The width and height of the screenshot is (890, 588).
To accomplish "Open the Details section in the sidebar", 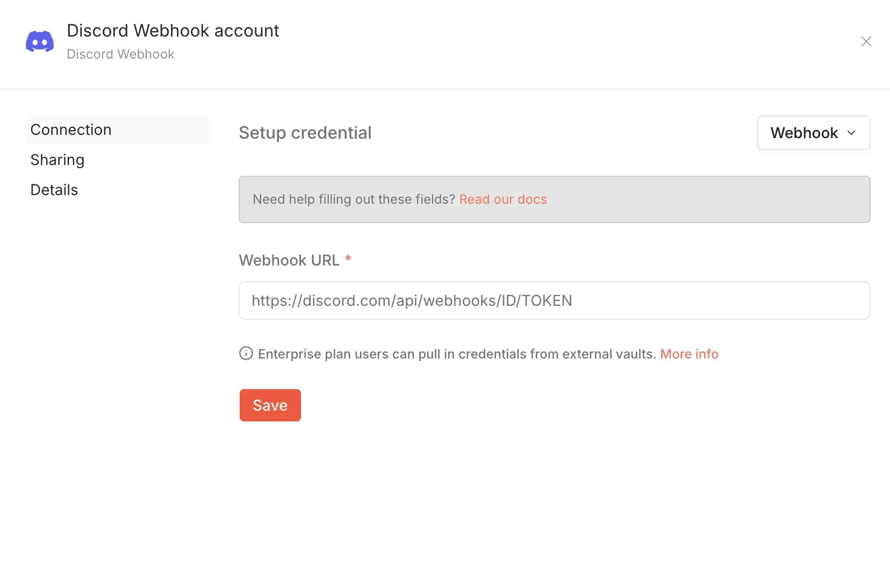I will [54, 190].
